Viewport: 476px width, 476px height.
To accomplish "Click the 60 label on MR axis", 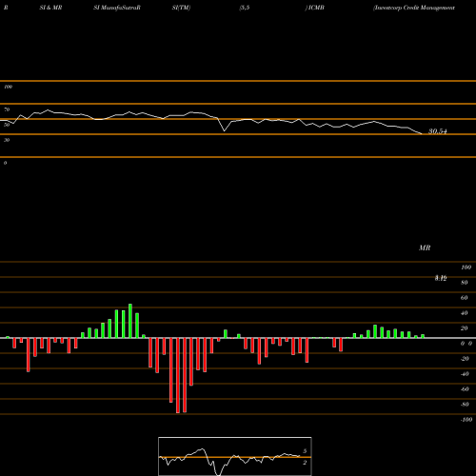I will tap(465, 298).
